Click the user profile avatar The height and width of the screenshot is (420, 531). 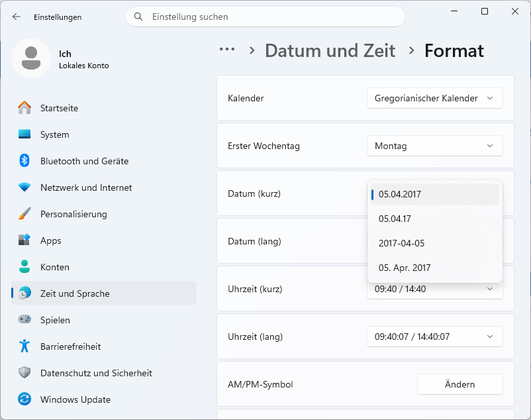31,58
